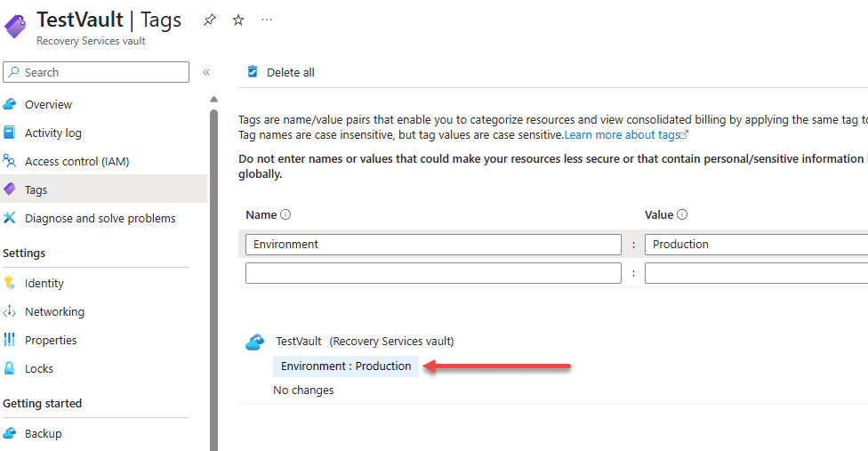Select the Environment : Production tag chip
The width and height of the screenshot is (868, 451).
tap(346, 366)
